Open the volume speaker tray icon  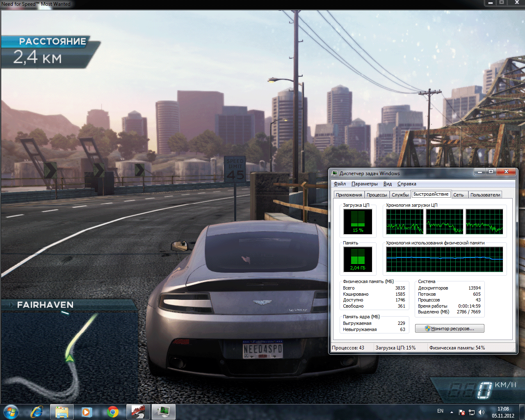click(482, 412)
